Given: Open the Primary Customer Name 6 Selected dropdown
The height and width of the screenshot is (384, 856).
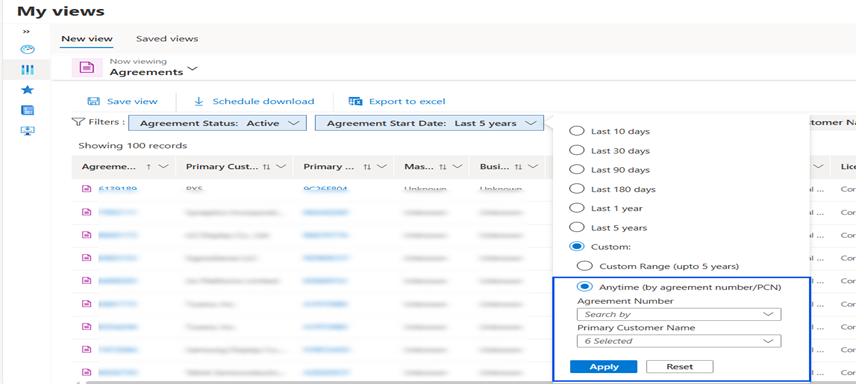Looking at the screenshot, I should [679, 341].
